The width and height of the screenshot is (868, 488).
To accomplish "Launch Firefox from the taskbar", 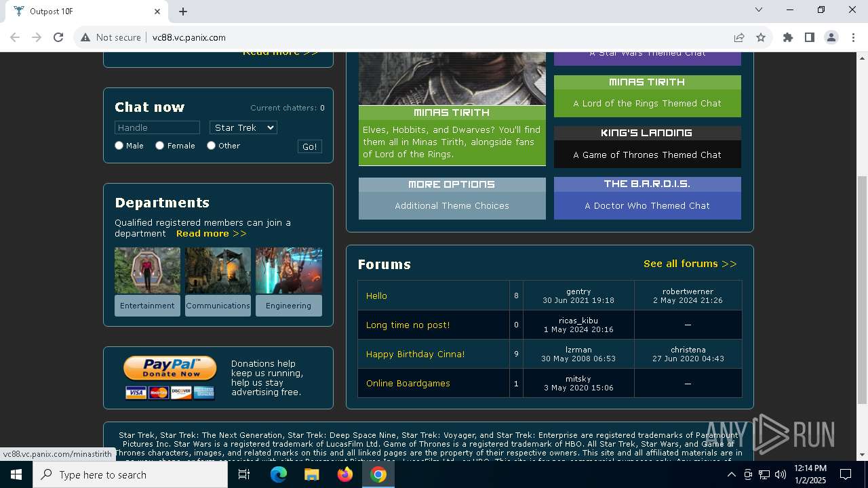I will [345, 474].
